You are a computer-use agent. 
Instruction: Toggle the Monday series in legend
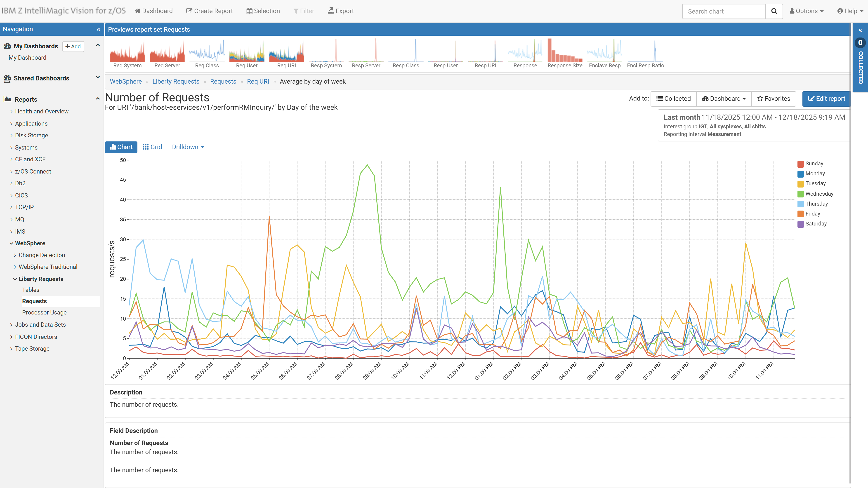pyautogui.click(x=811, y=174)
